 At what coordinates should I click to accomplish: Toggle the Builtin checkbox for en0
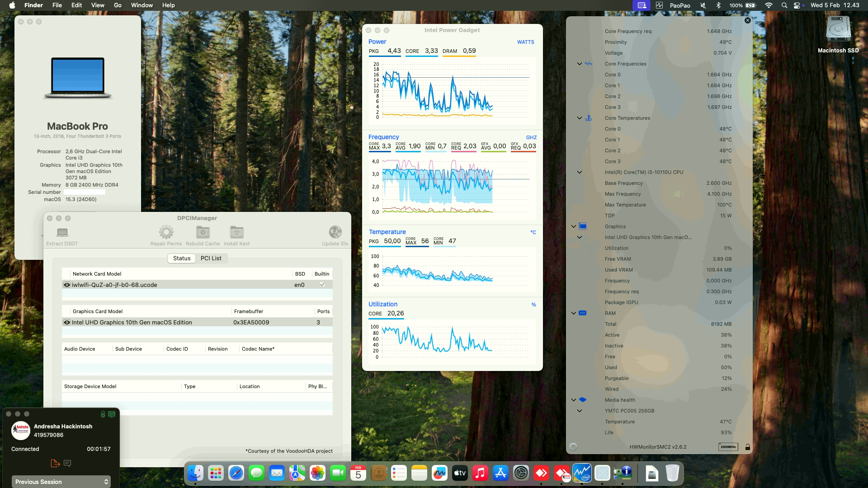pos(322,284)
